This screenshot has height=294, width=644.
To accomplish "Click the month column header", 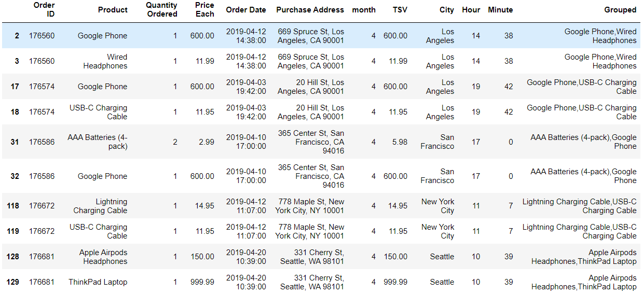I will pyautogui.click(x=364, y=10).
